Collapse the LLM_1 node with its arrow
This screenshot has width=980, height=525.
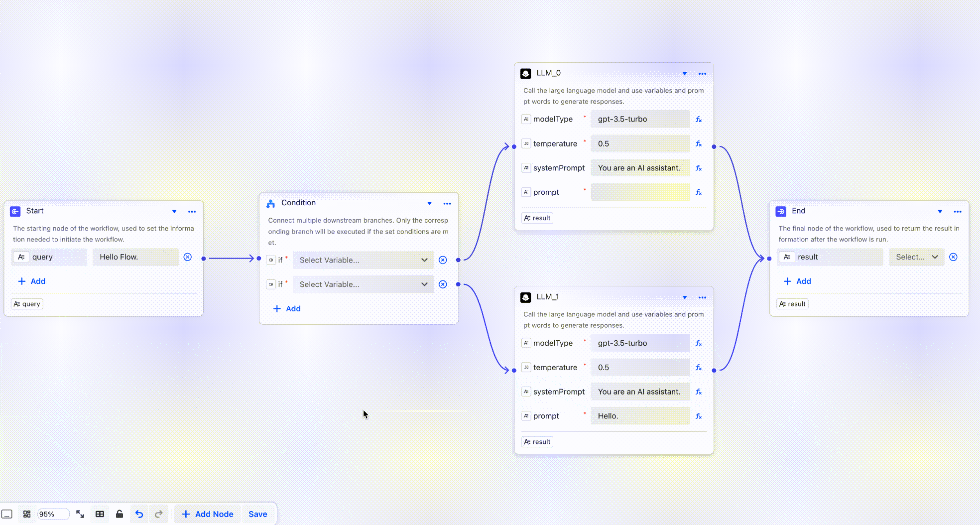click(685, 297)
